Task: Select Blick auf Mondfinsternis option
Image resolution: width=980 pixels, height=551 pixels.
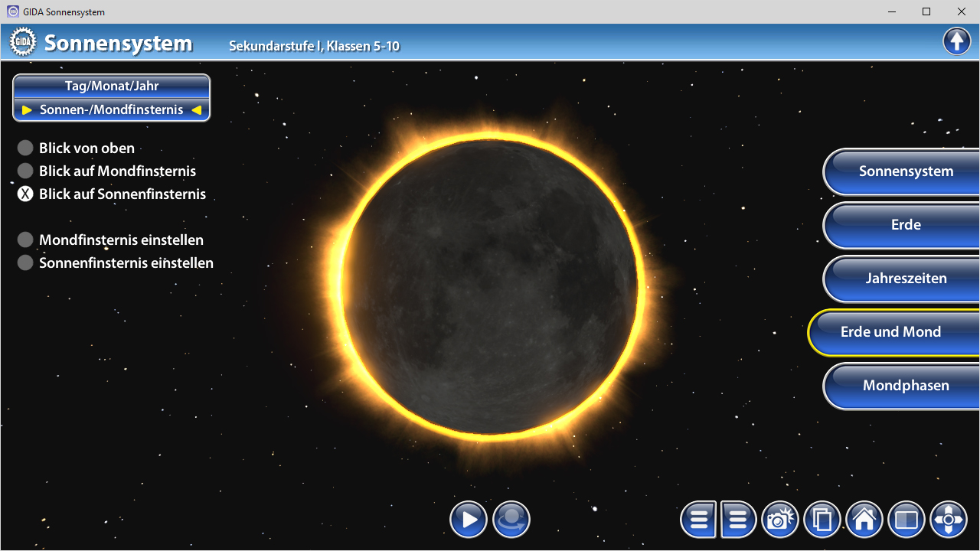Action: click(25, 171)
